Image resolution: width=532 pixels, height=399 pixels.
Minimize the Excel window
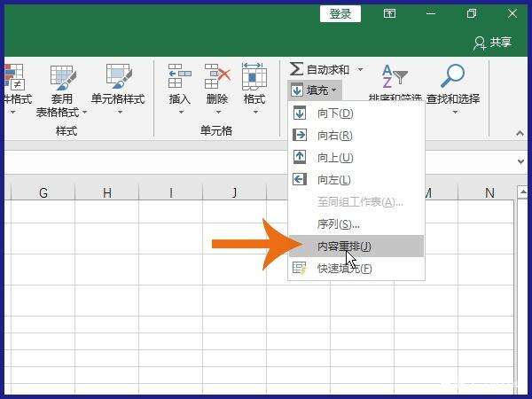tap(431, 13)
